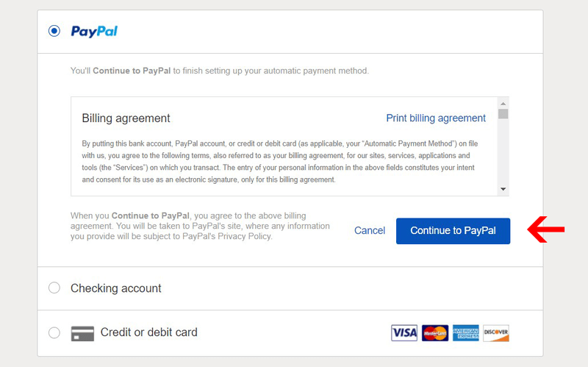Click the gray credit card icon
The width and height of the screenshot is (588, 367).
[x=82, y=333]
